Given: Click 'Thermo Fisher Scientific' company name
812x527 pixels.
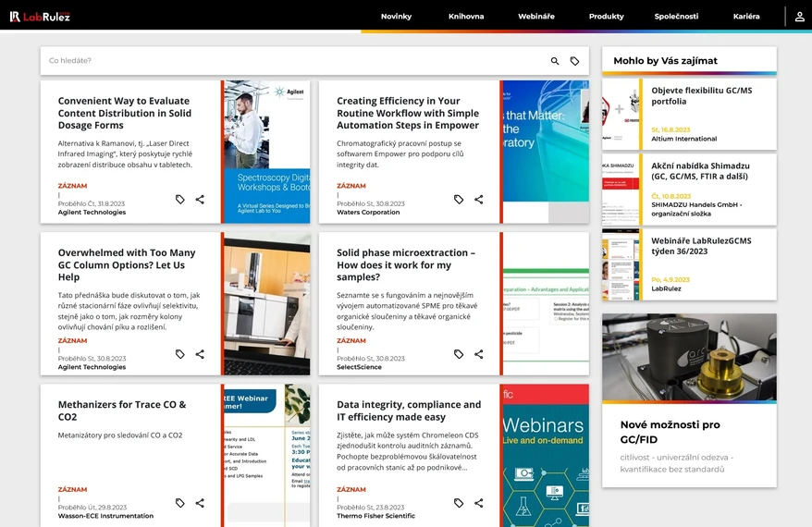Looking at the screenshot, I should 376,516.
